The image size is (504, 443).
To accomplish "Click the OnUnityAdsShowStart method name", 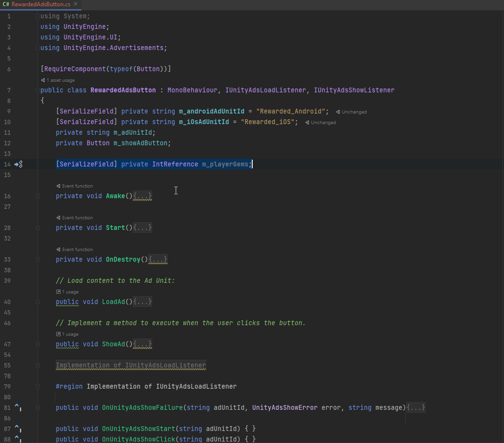I will pyautogui.click(x=139, y=429).
